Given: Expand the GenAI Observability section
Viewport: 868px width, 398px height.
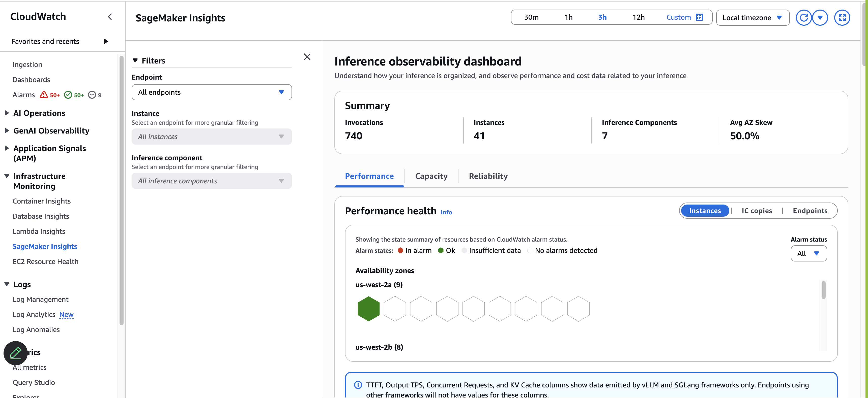Looking at the screenshot, I should 7,131.
